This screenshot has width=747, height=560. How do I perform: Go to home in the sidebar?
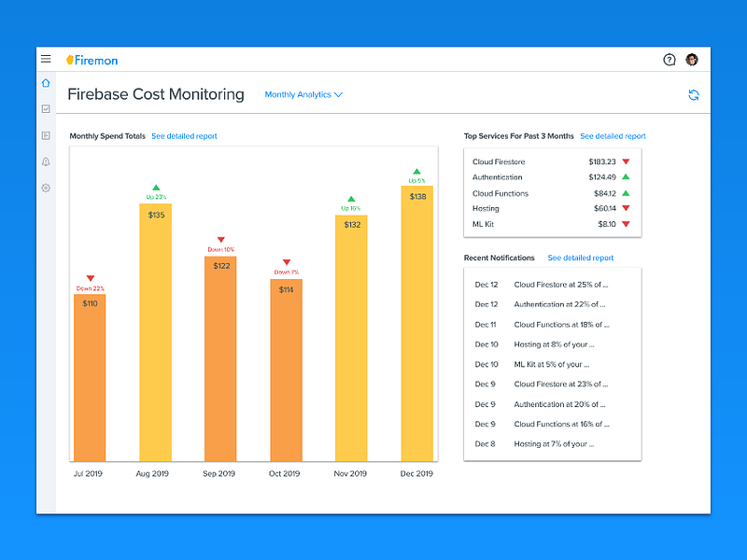[x=46, y=83]
